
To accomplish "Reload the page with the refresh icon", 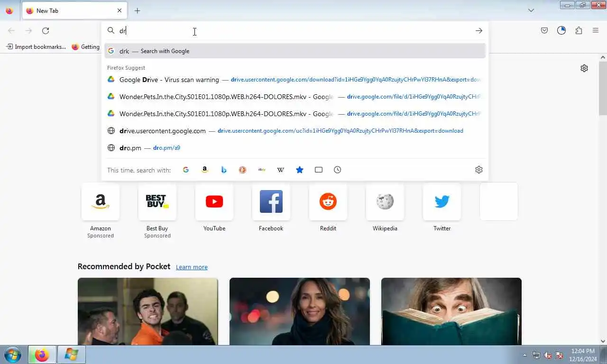I will [46, 31].
